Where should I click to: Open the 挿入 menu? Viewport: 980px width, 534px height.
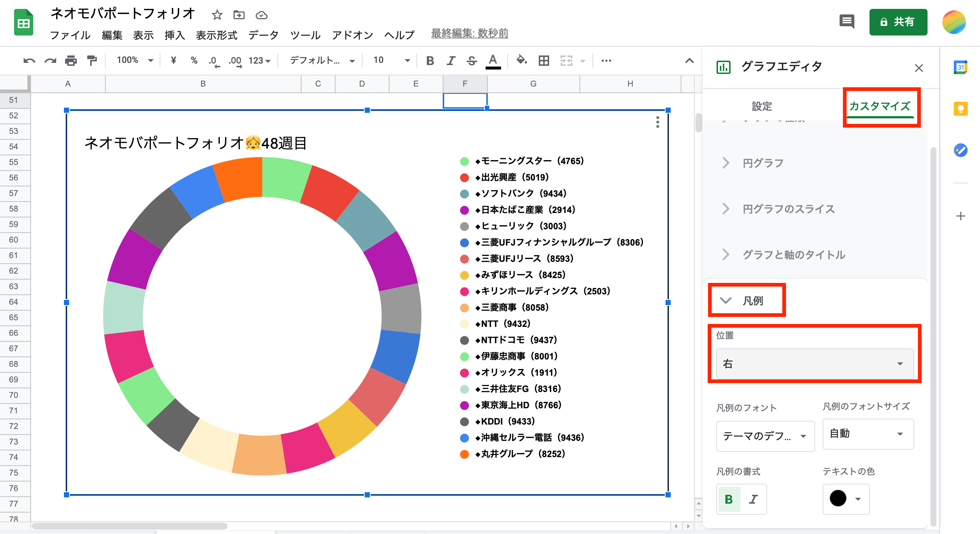[x=175, y=35]
